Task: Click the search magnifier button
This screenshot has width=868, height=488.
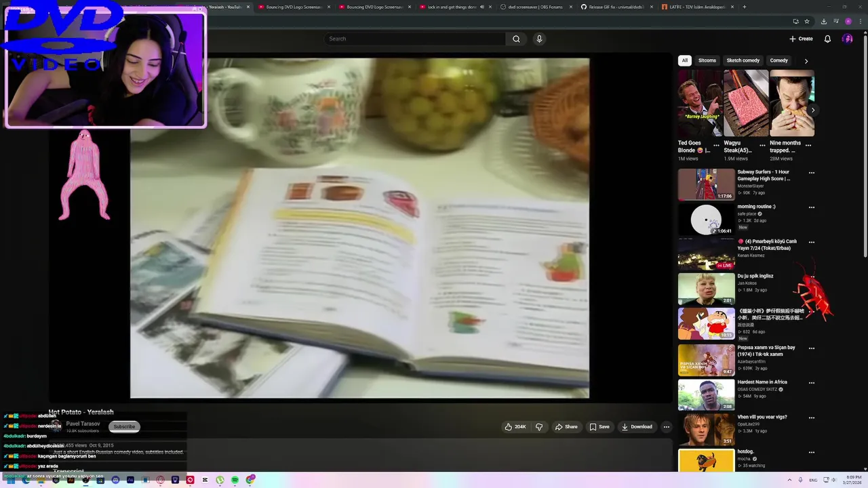Action: [516, 39]
